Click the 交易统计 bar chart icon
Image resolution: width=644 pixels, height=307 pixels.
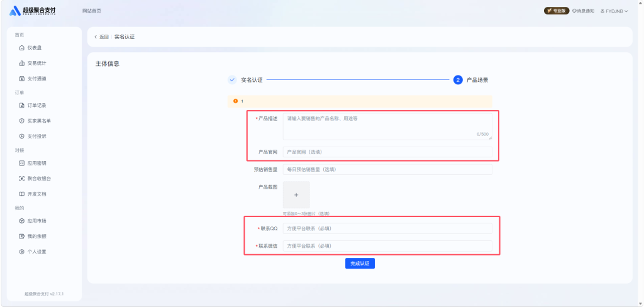(x=22, y=64)
